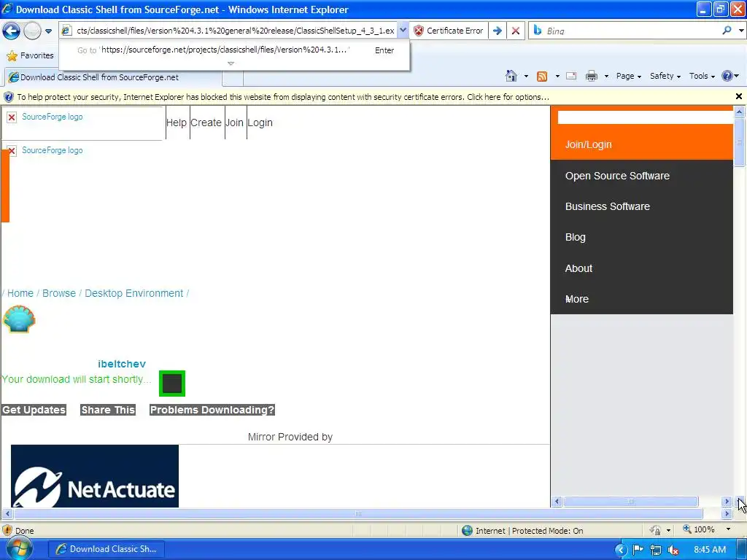
Task: Click the search magnifier icon
Action: point(727,31)
